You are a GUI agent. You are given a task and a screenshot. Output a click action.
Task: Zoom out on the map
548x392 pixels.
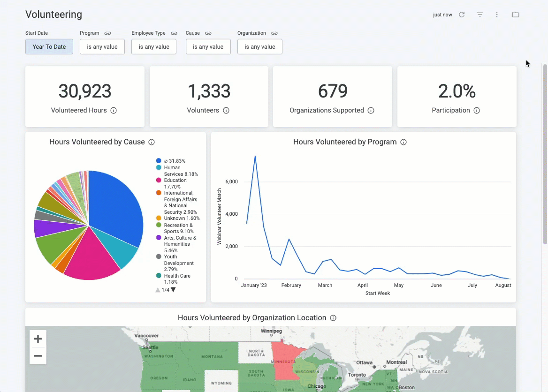point(38,356)
